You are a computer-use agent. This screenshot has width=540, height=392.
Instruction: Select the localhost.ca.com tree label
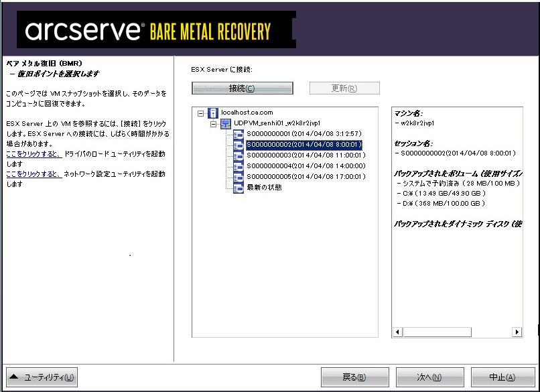tap(247, 113)
